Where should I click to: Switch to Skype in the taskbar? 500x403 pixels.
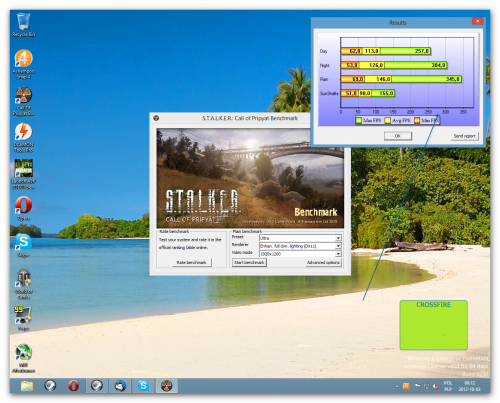[x=143, y=386]
